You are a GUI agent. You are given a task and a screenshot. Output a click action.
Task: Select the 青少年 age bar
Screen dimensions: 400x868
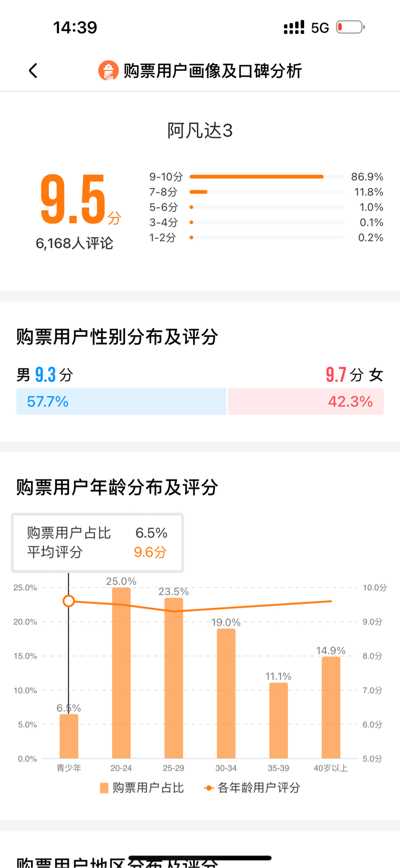click(x=69, y=736)
